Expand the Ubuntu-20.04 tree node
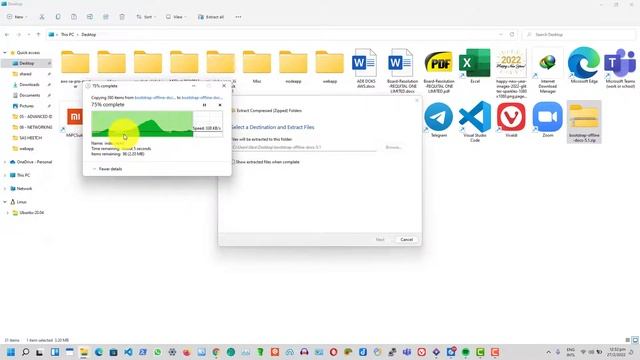This screenshot has width=640, height=360. [8, 213]
